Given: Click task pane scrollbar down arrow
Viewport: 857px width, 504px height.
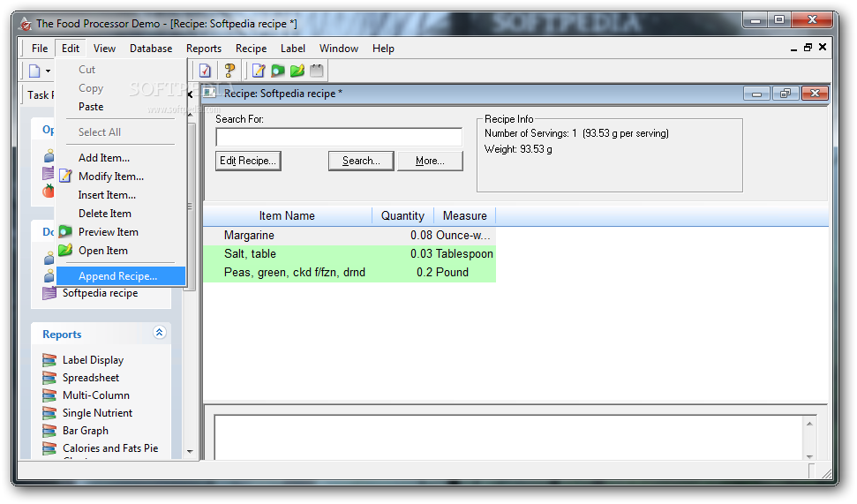Looking at the screenshot, I should [x=190, y=452].
